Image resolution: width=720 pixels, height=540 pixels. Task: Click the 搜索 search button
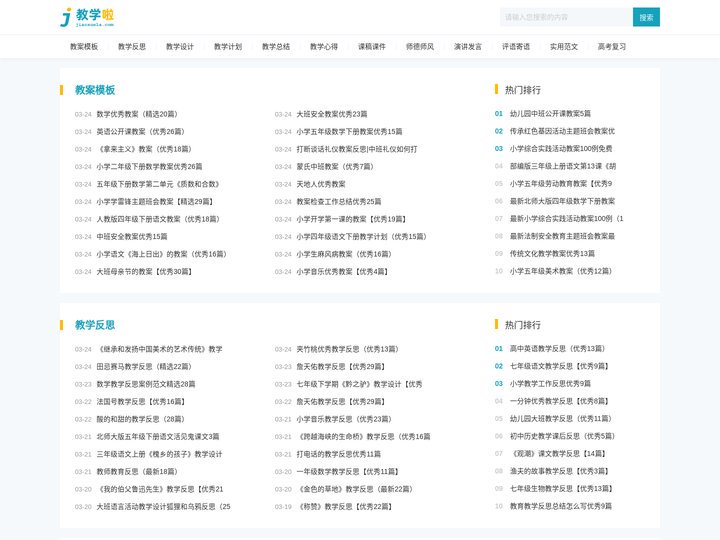[646, 17]
